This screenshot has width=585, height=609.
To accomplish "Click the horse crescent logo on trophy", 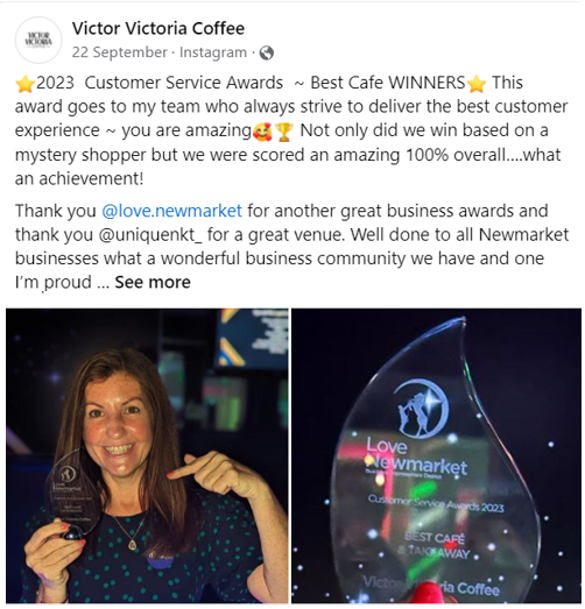I will point(422,409).
